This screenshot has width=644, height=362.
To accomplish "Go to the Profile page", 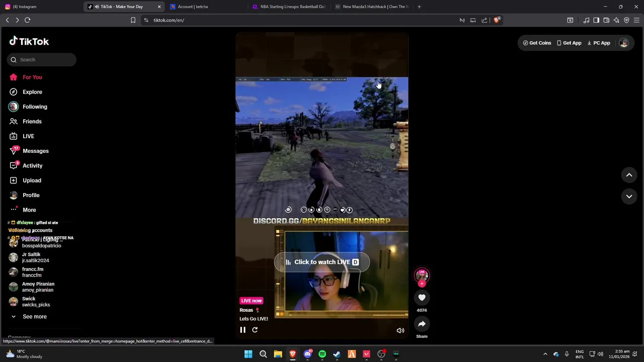I will pos(31,195).
